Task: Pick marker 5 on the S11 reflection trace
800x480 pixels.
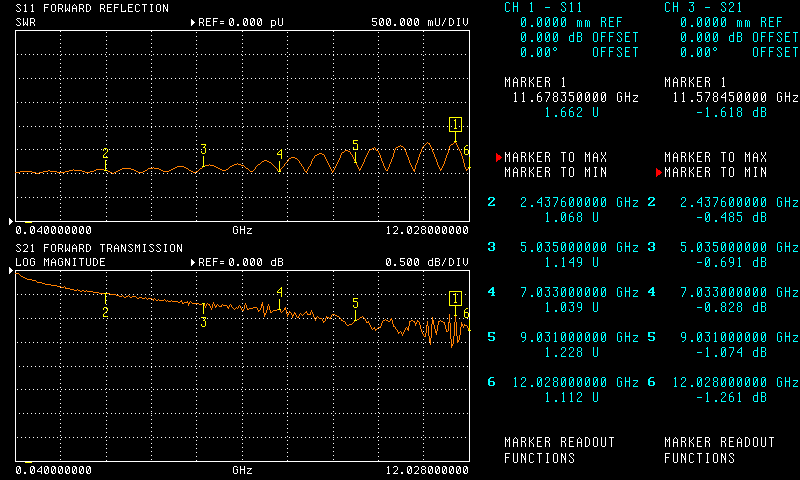Action: pyautogui.click(x=355, y=146)
